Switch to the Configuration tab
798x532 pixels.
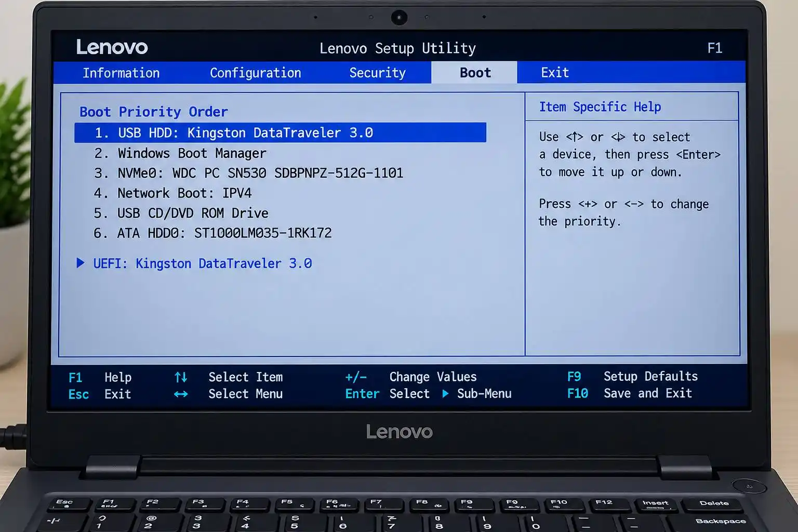255,73
